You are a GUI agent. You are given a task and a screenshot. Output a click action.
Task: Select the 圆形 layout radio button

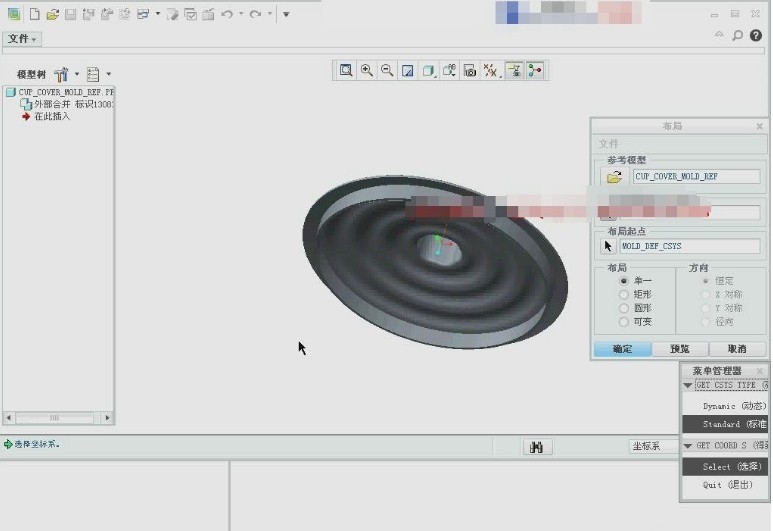[x=624, y=308]
